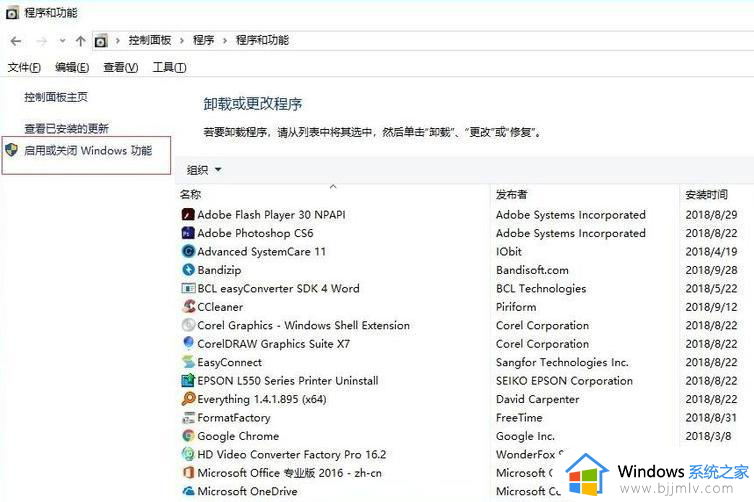Screen dimensions: 754x502
Task: Click install date 2018/3/8
Action: click(x=708, y=436)
